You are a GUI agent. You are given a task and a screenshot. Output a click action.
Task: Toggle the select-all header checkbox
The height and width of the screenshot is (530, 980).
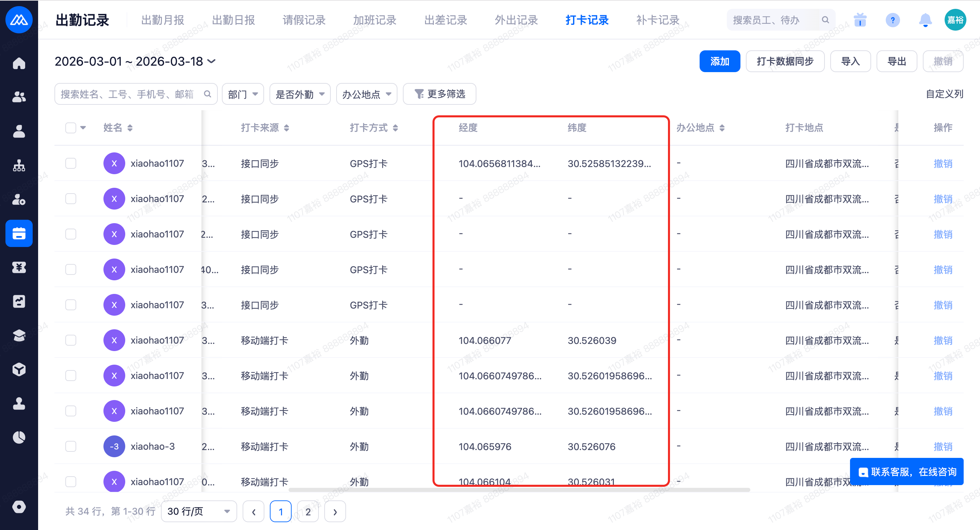point(71,128)
